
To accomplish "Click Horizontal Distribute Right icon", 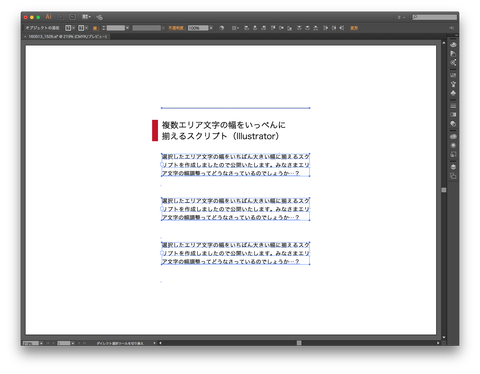I will pyautogui.click(x=342, y=28).
